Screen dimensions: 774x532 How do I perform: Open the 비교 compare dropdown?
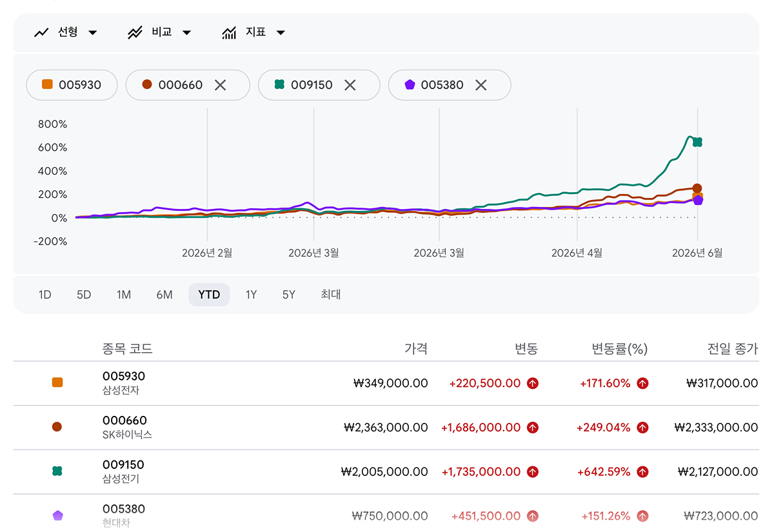point(159,32)
